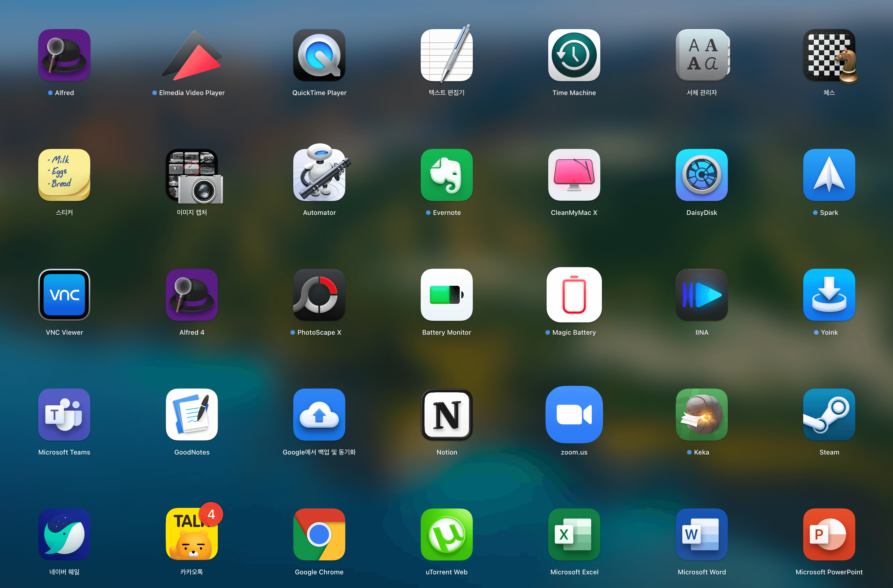Launch PhotoScape X

pos(319,295)
